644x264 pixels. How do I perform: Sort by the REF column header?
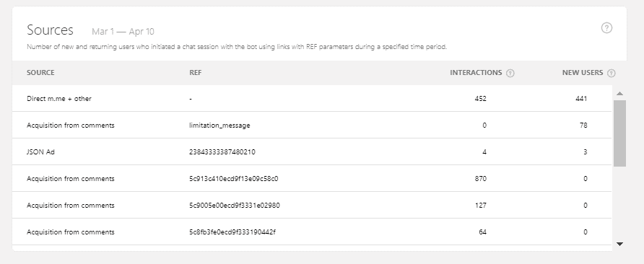pyautogui.click(x=196, y=73)
